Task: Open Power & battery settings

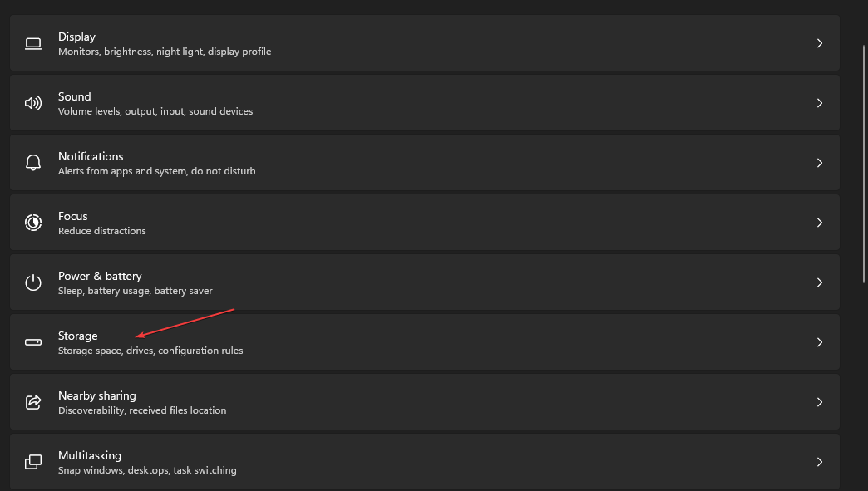Action: [416, 282]
